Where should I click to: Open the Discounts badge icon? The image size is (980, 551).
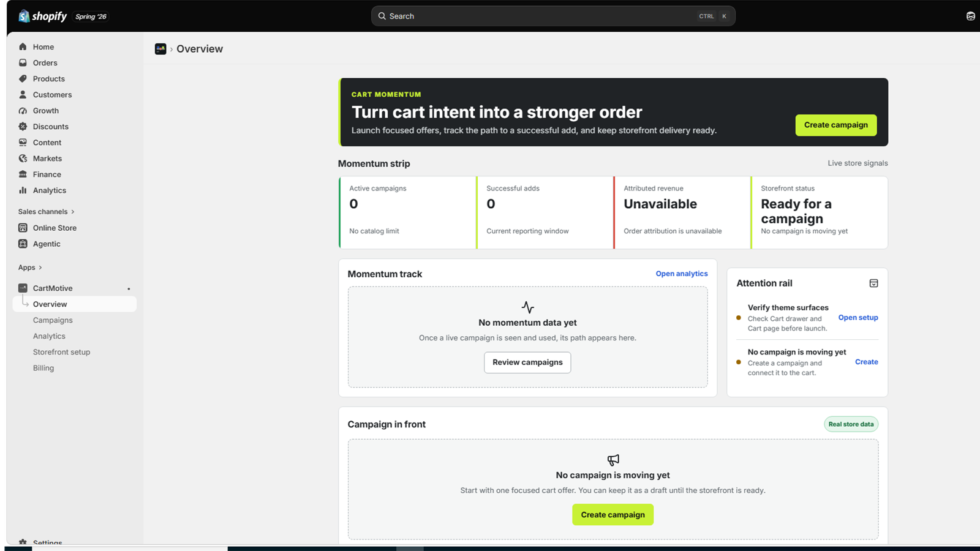23,126
